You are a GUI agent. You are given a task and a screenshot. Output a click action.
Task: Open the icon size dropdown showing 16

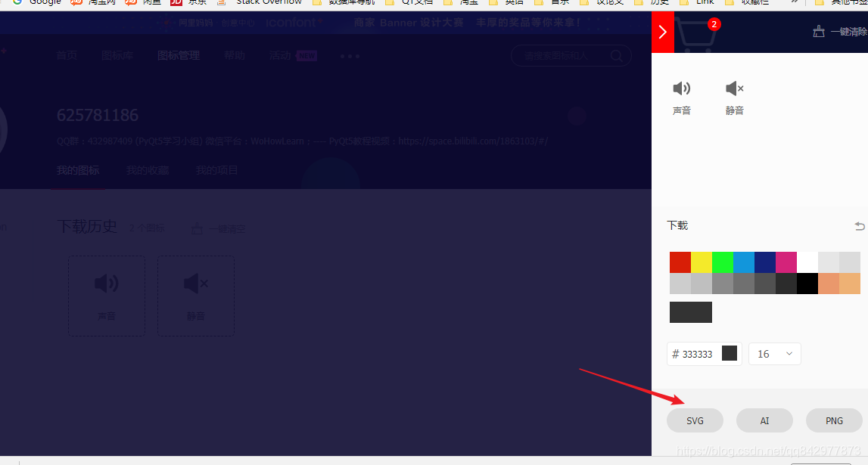coord(774,354)
